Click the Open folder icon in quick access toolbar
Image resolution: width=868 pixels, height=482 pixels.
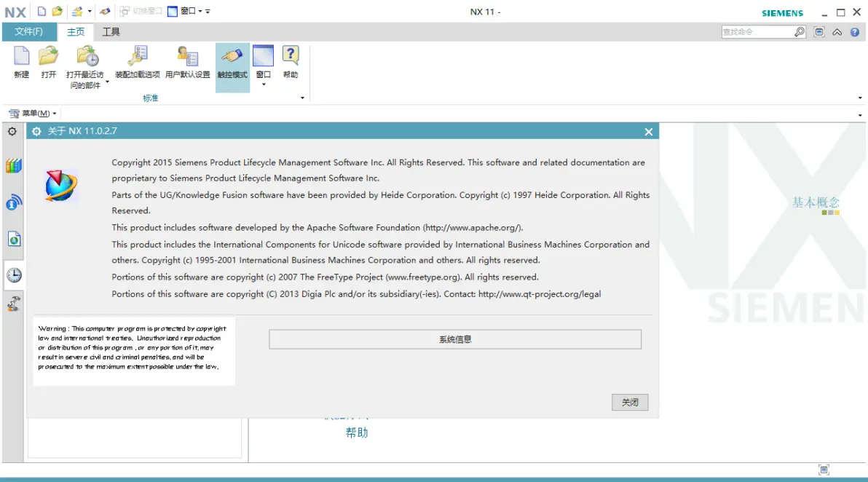pyautogui.click(x=57, y=11)
